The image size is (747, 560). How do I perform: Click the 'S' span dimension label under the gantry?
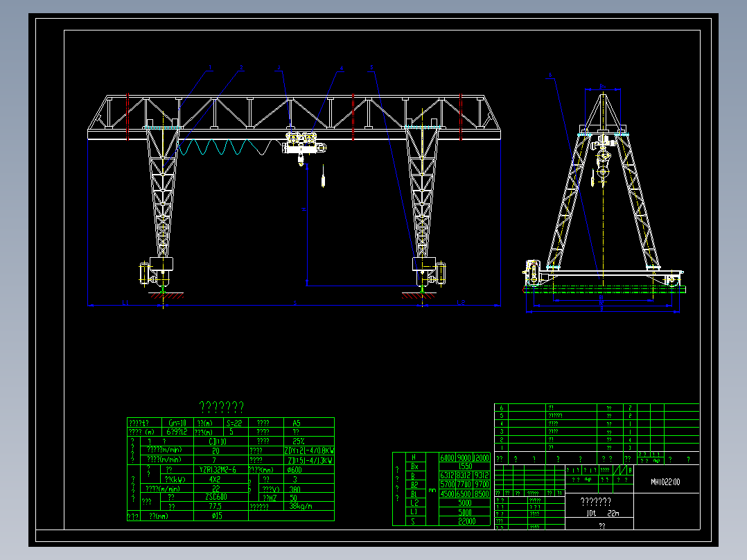295,303
